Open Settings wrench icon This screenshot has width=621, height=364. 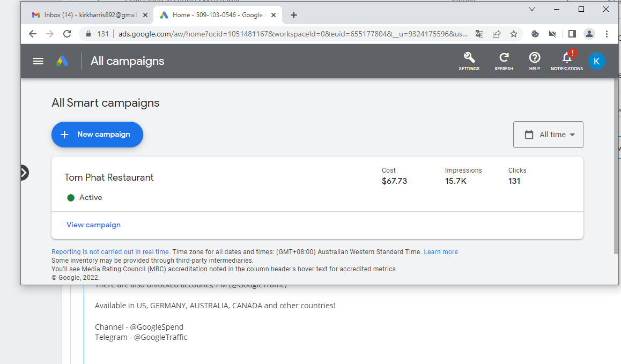[469, 62]
